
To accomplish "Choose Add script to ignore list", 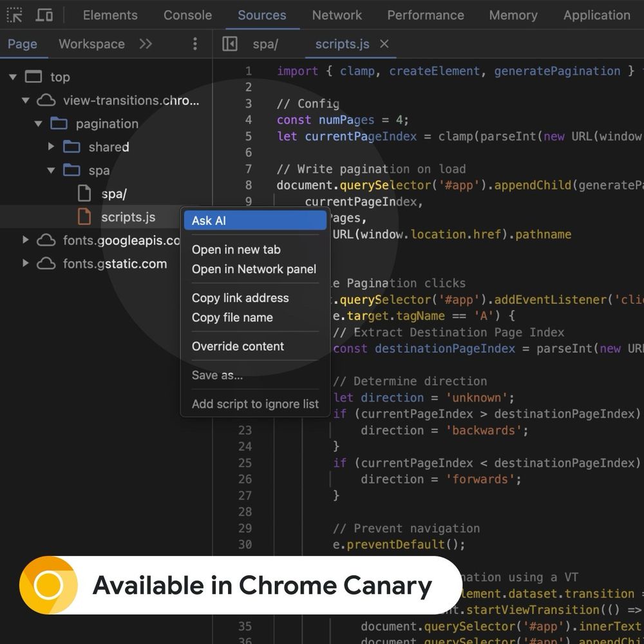I will (255, 404).
